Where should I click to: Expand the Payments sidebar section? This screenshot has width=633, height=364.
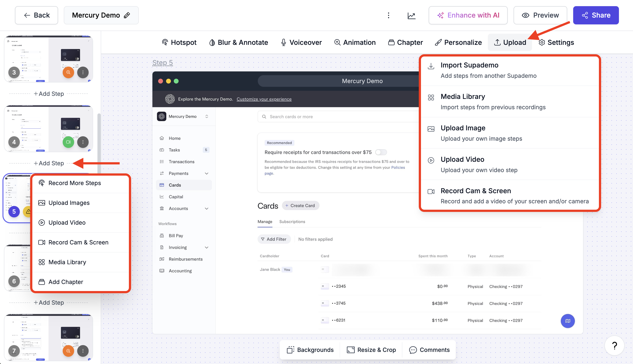207,173
